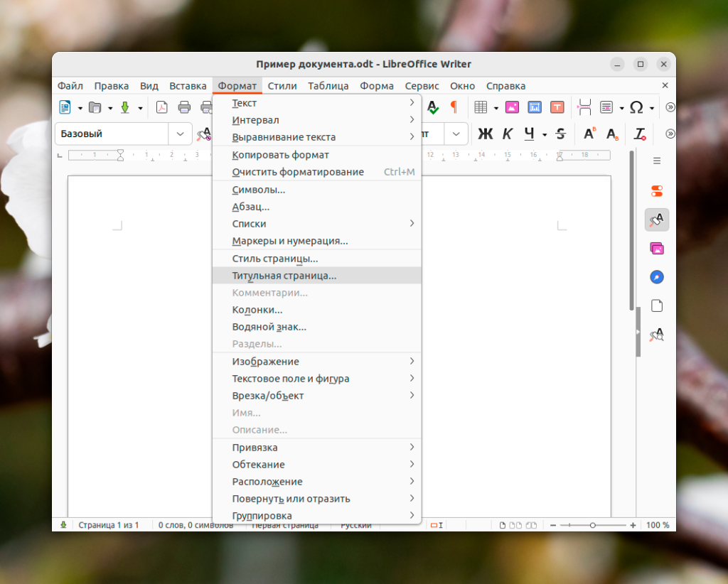Screen dimensions: 728x584
Task: Open the Gallery deck in the sidebar
Action: (x=657, y=249)
